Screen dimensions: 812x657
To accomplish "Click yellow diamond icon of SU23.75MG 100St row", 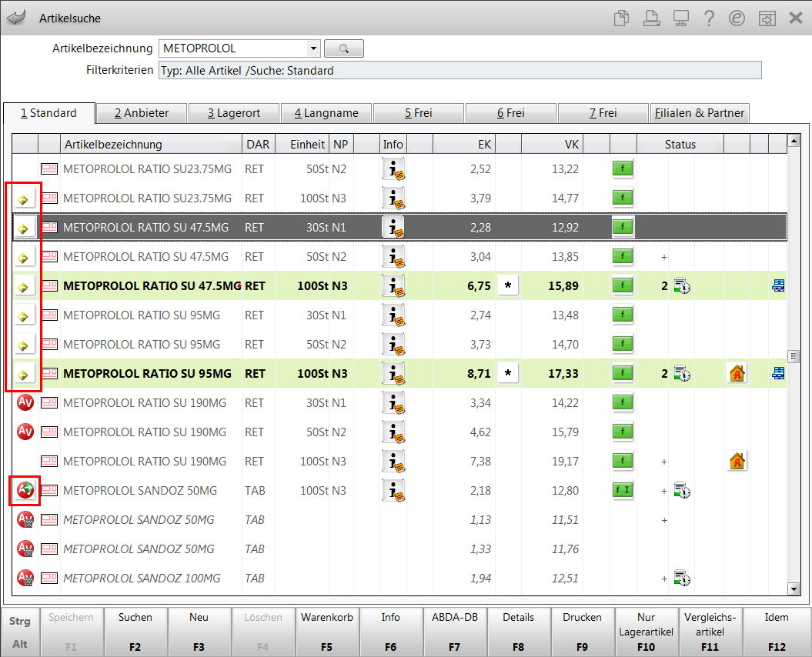I will 23,198.
